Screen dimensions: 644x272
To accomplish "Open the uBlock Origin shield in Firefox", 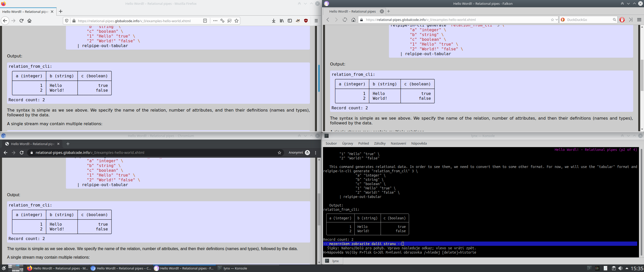I will [x=306, y=21].
